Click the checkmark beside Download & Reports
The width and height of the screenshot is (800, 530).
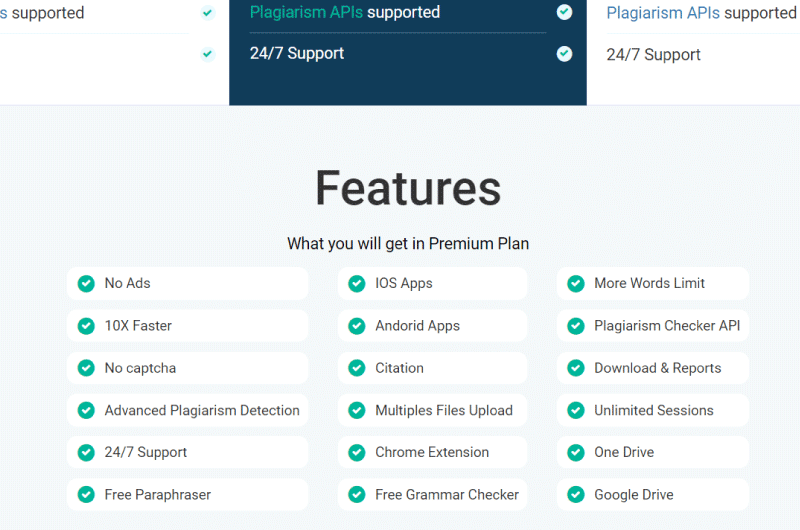[576, 368]
